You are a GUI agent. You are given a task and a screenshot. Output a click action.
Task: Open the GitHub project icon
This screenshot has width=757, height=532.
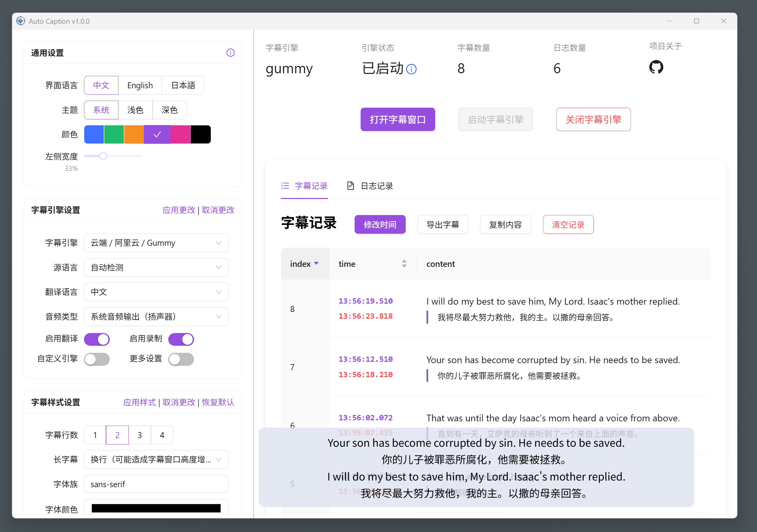pos(656,67)
